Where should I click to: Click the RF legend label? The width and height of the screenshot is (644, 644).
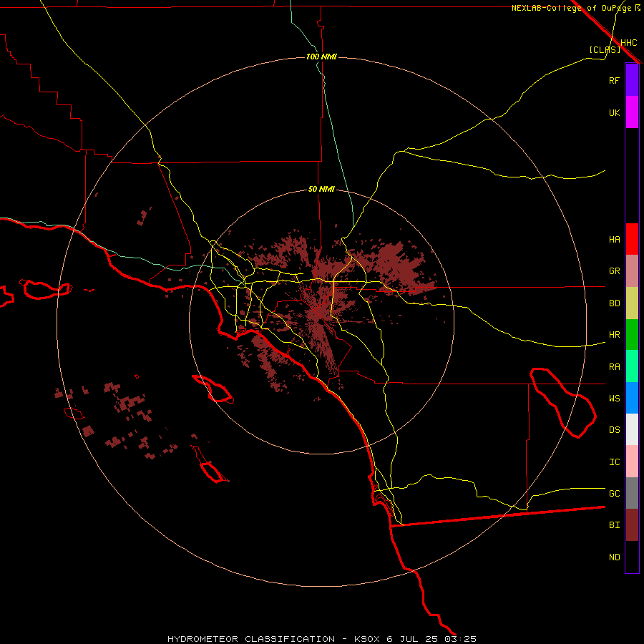pos(614,80)
